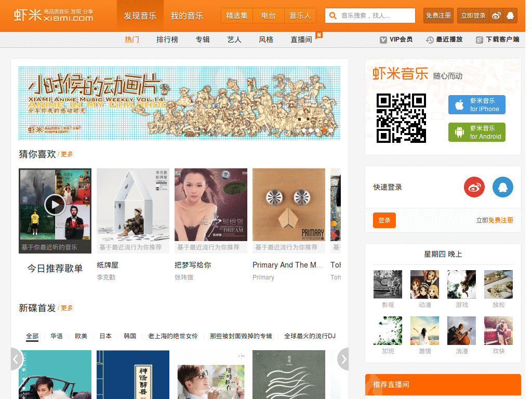The width and height of the screenshot is (532, 399).
Task: Select the orange active banner carousel dot
Action: point(324,130)
